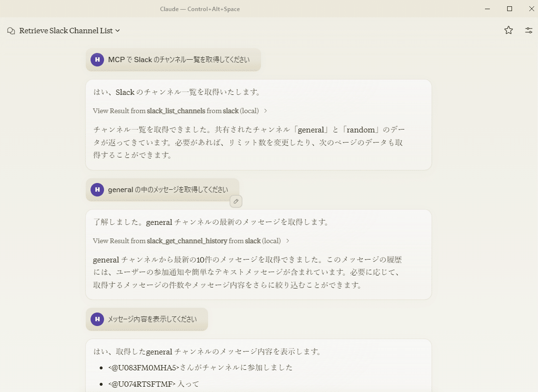The image size is (538, 392).
Task: Click H avatar on メッセージ内容を表示 request
Action: 97,319
